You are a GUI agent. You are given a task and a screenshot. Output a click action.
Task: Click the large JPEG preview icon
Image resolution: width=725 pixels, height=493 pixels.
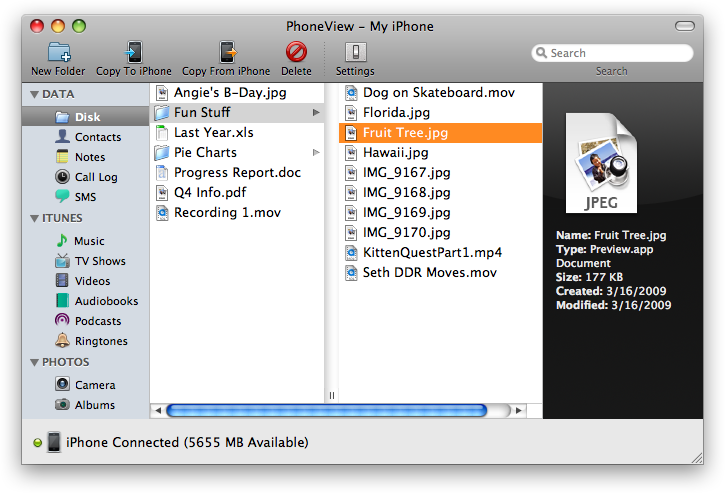(x=601, y=163)
